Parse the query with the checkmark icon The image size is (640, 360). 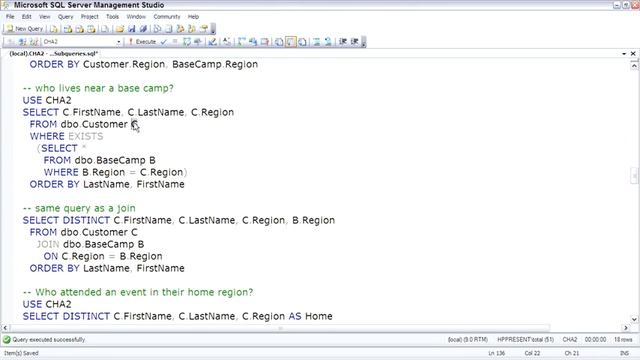pyautogui.click(x=164, y=42)
